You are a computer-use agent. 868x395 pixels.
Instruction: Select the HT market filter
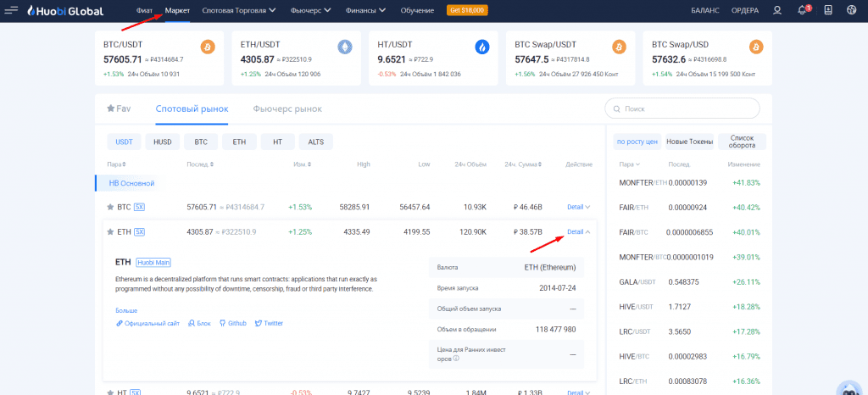point(277,142)
